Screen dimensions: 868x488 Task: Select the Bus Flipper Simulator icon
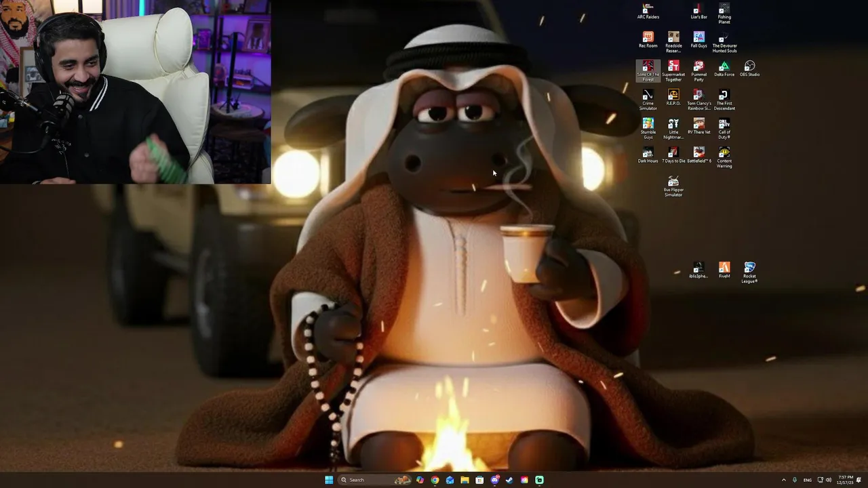point(673,186)
